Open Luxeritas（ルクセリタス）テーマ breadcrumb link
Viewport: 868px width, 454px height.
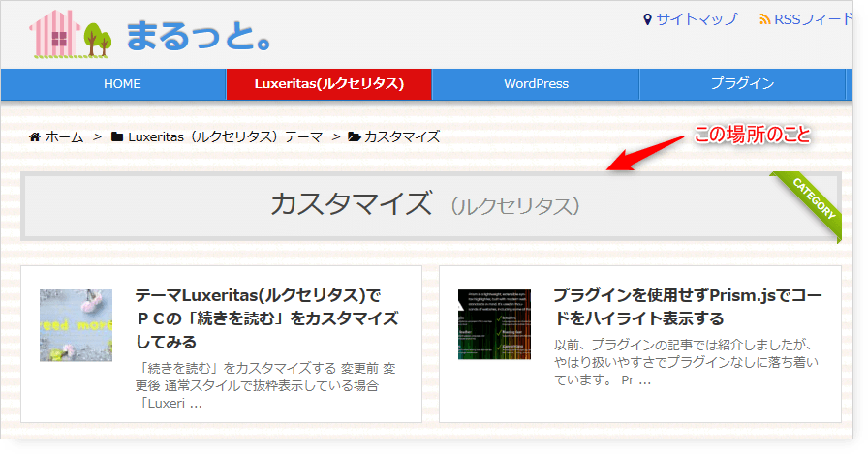tap(225, 136)
